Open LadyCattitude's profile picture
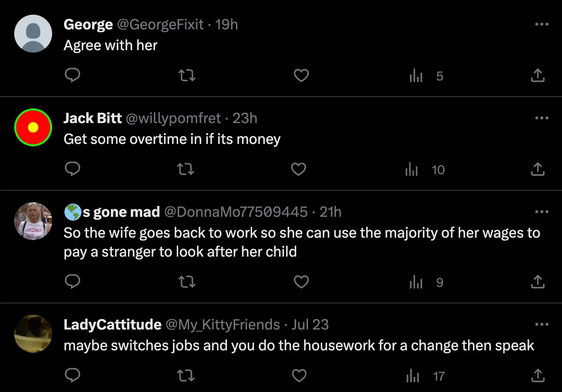 click(33, 334)
